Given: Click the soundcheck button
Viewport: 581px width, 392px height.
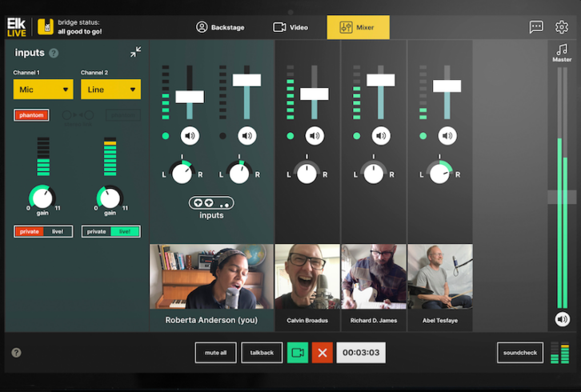Looking at the screenshot, I should point(520,352).
